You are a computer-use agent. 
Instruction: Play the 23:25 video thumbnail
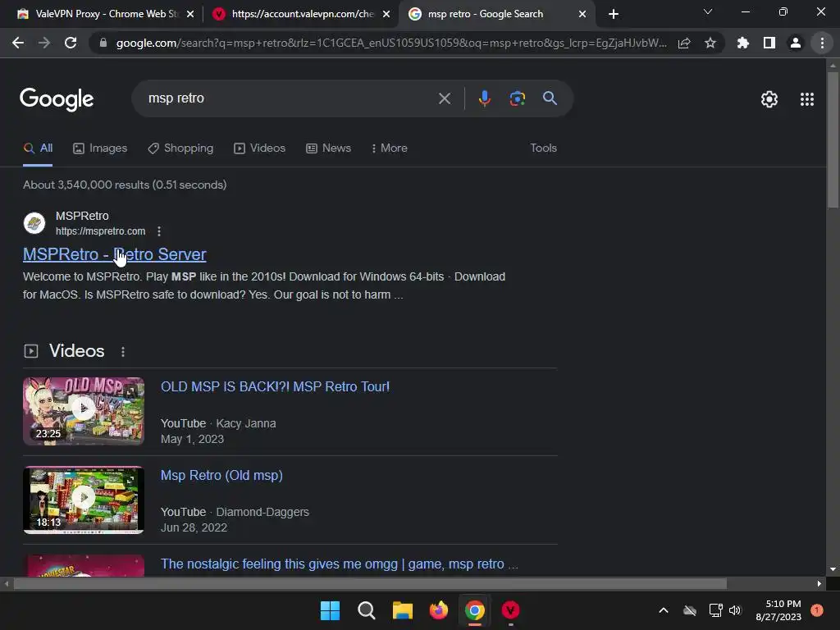click(x=84, y=411)
